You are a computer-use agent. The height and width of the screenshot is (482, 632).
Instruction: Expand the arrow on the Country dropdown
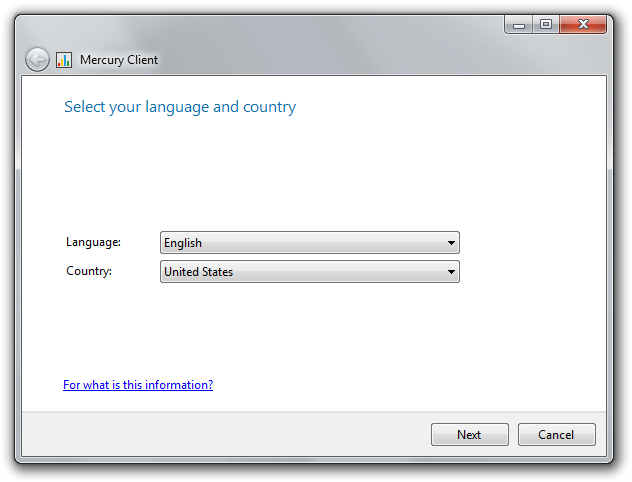click(x=451, y=272)
